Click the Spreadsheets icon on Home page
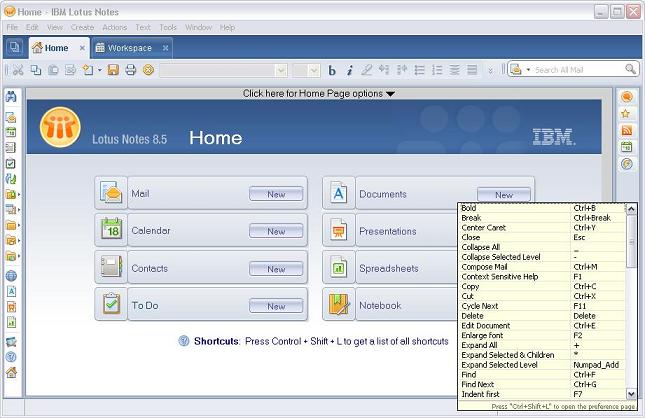 339,268
